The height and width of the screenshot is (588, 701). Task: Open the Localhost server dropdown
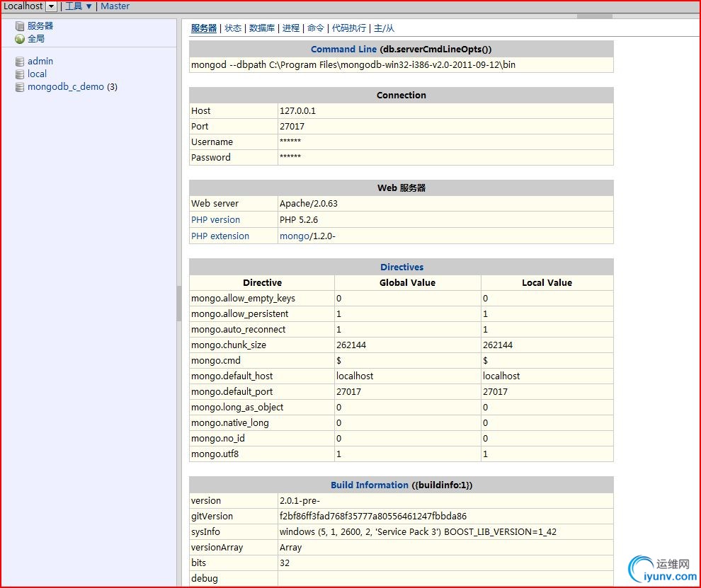[52, 6]
